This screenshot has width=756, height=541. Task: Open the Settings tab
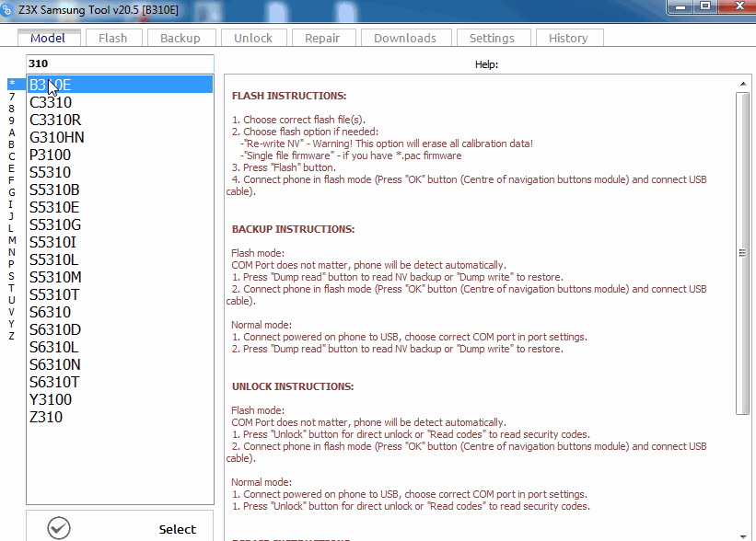tap(493, 38)
